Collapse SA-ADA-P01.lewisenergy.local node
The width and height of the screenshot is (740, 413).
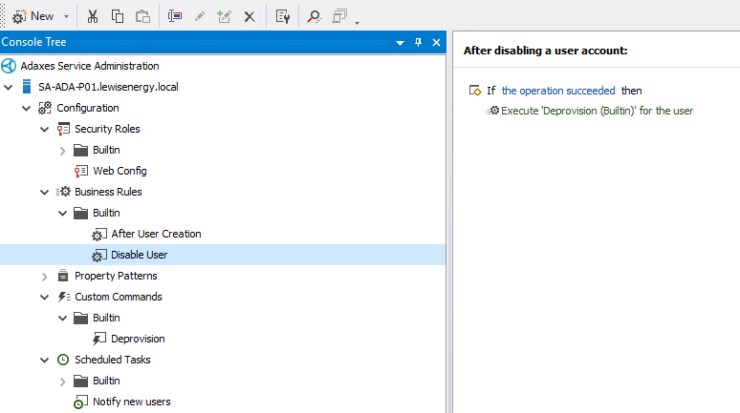point(8,87)
